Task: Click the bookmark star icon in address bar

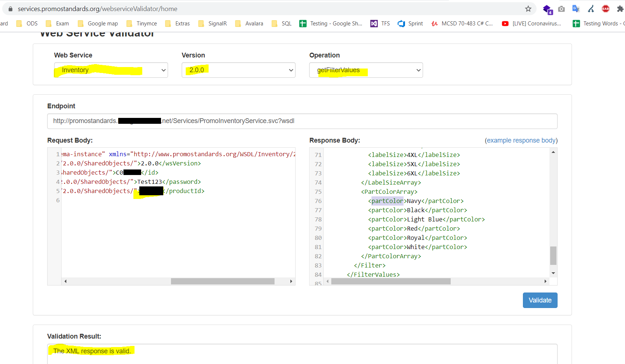Action: tap(528, 9)
